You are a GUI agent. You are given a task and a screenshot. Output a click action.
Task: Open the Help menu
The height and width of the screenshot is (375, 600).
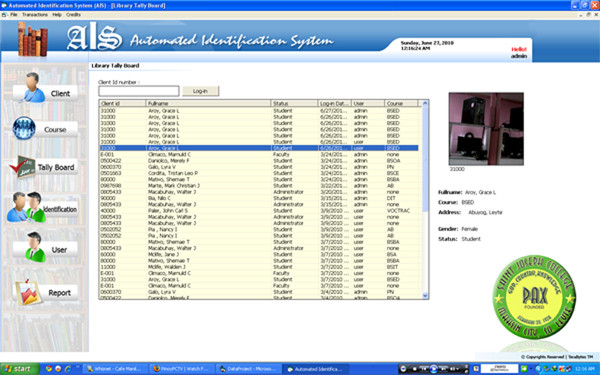tap(57, 15)
